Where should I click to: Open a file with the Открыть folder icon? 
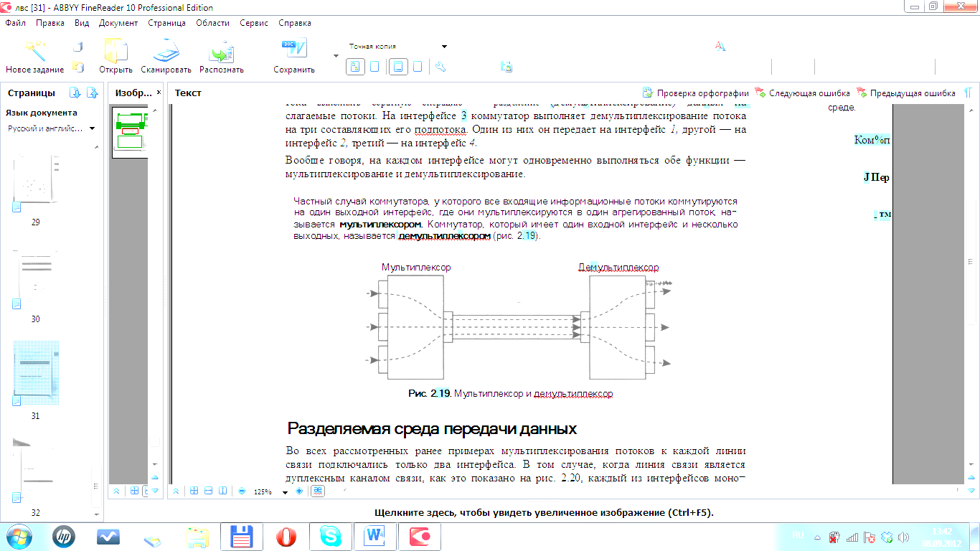116,51
